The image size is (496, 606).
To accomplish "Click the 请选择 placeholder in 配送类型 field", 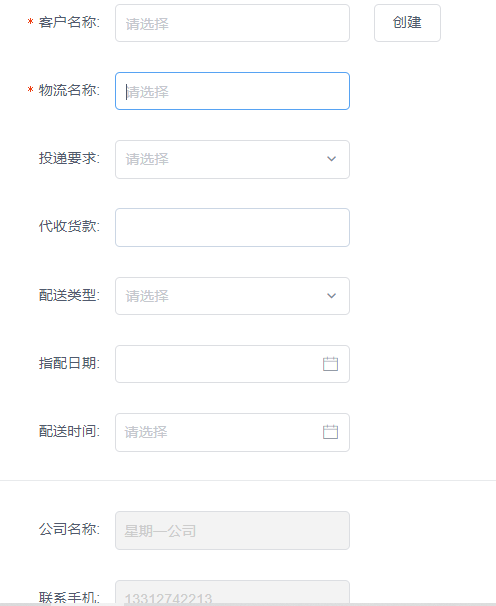I will [x=147, y=296].
